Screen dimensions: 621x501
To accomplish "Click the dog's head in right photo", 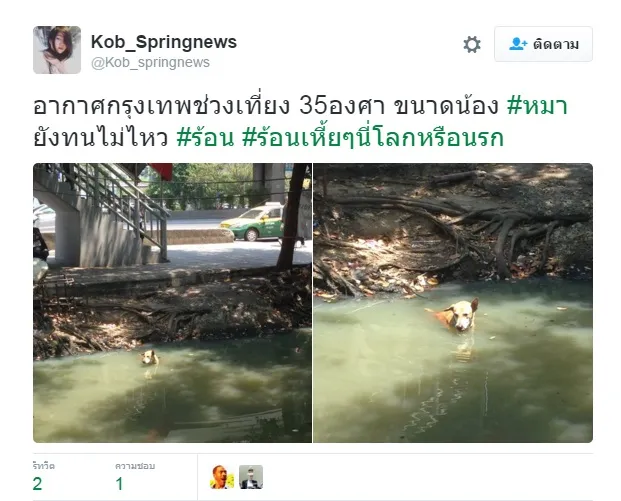I will [x=462, y=315].
